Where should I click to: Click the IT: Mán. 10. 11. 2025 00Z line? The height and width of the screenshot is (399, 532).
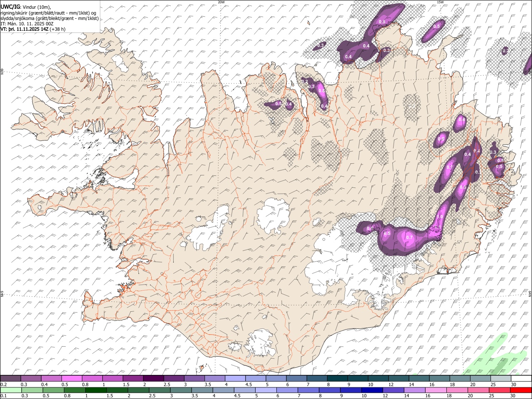27,24
